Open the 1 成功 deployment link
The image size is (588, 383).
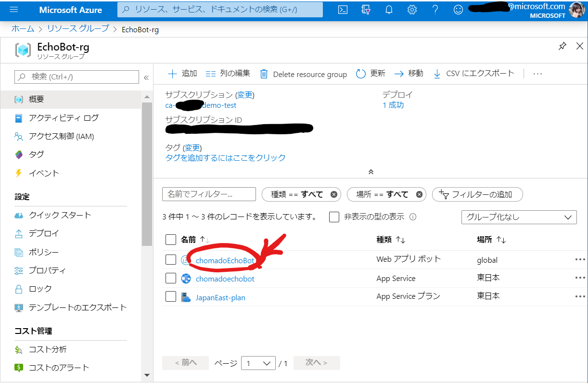pos(393,105)
